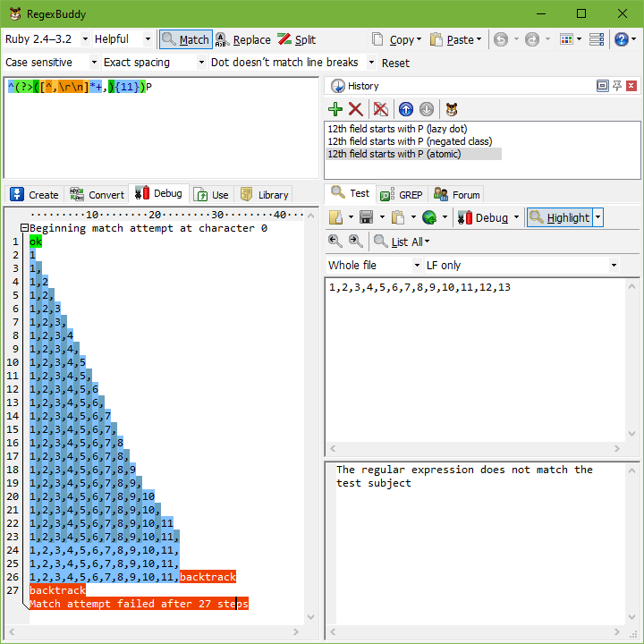Image resolution: width=644 pixels, height=644 pixels.
Task: Select 'Match attempt failed after 27 steps' line
Action: click(x=139, y=604)
